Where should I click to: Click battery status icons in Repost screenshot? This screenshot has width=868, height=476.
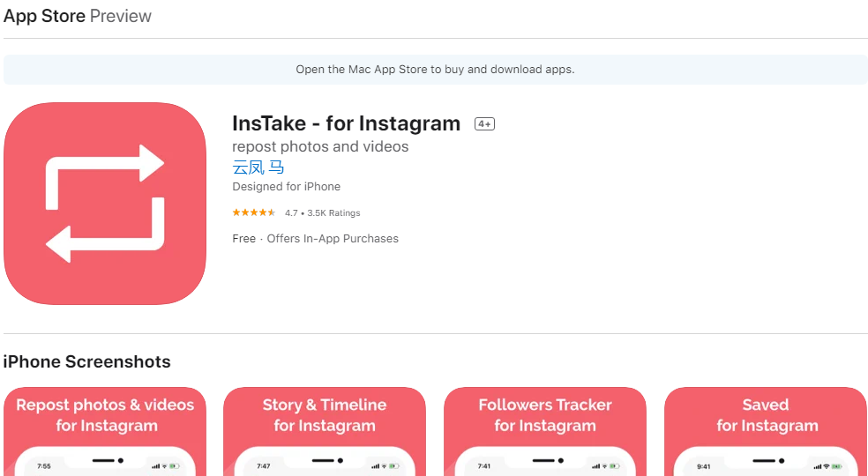(165, 465)
